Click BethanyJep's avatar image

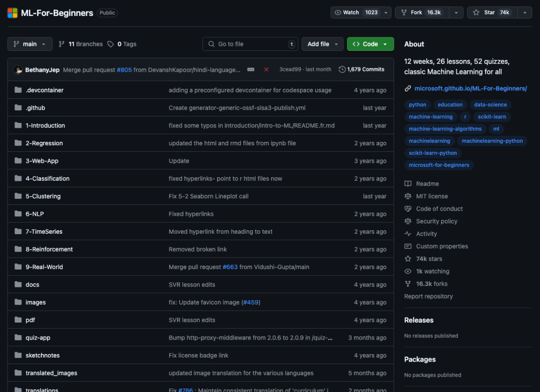[x=18, y=70]
